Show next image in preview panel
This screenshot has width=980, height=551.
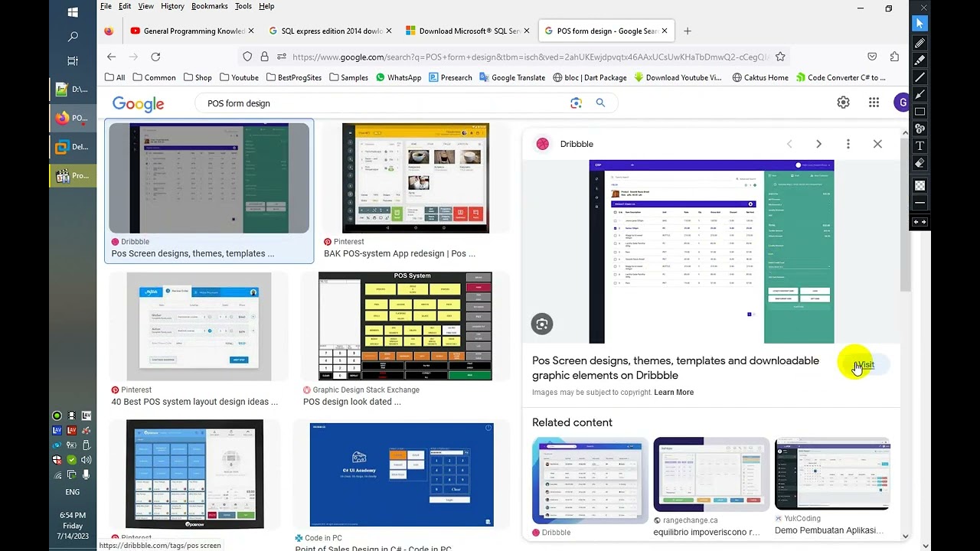[818, 144]
